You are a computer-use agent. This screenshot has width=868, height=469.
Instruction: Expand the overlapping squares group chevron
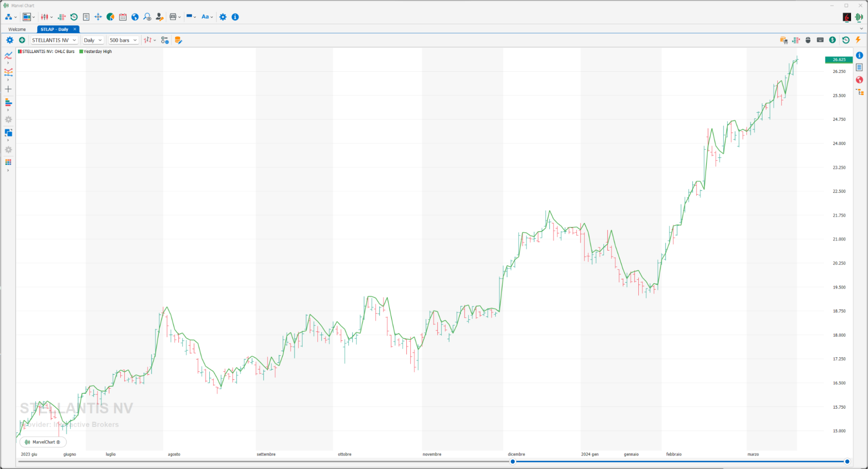[8, 140]
